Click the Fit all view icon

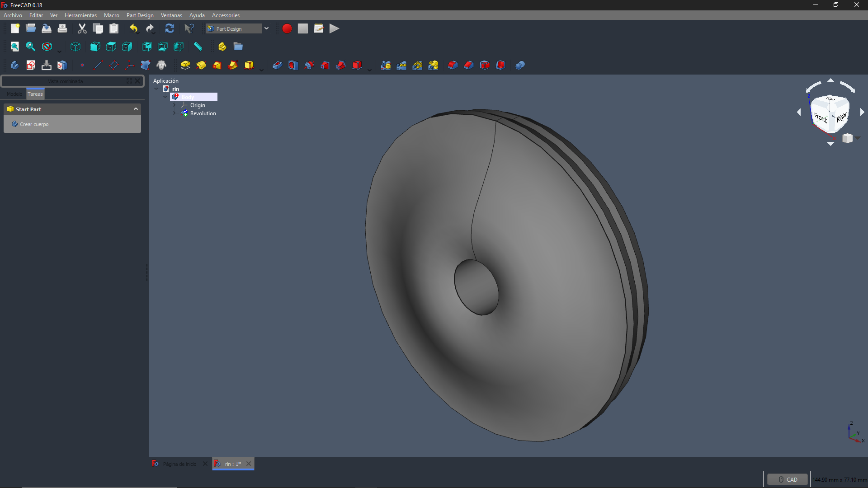(15, 47)
